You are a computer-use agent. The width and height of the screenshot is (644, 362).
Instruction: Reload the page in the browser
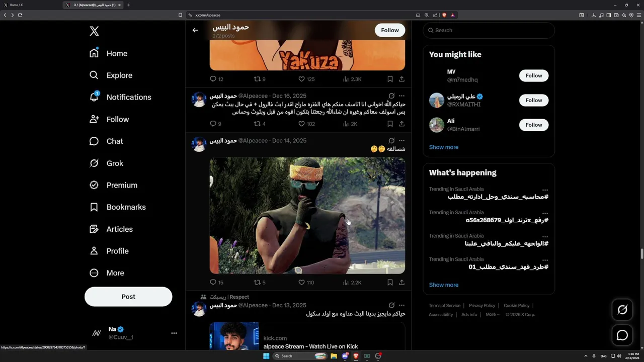(x=20, y=15)
